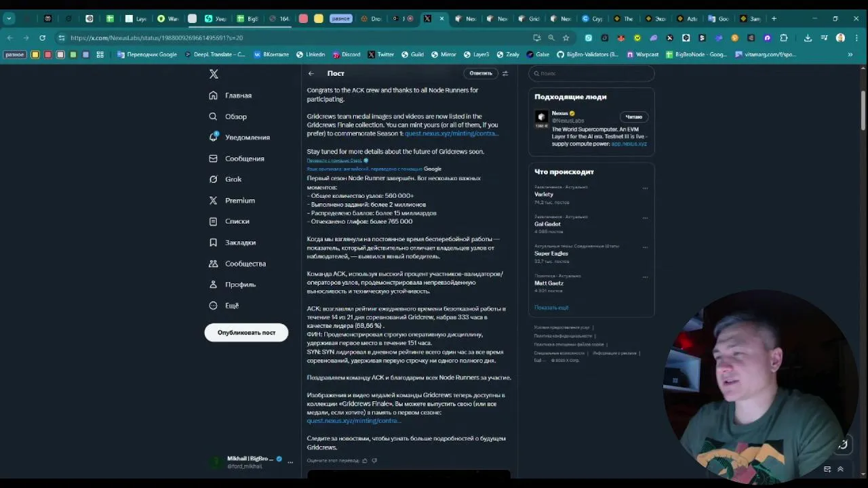Open Galxe bookmark
This screenshot has width=868, height=488.
click(x=536, y=54)
